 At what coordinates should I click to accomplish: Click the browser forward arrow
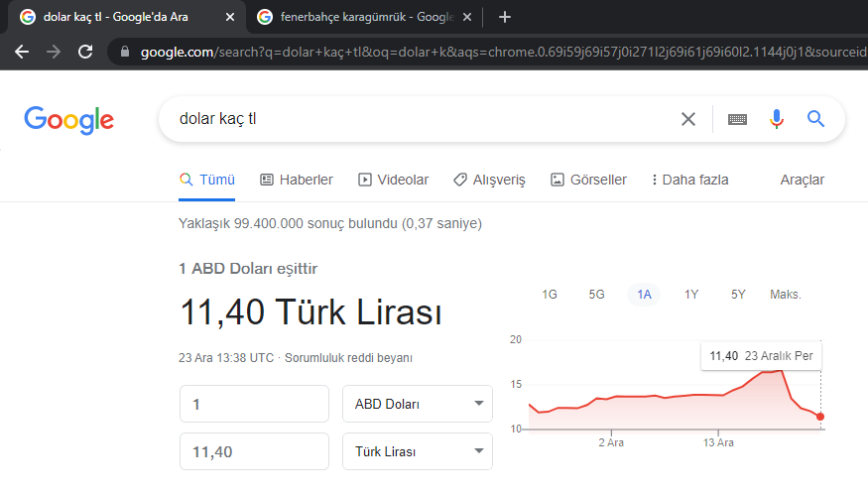[54, 52]
